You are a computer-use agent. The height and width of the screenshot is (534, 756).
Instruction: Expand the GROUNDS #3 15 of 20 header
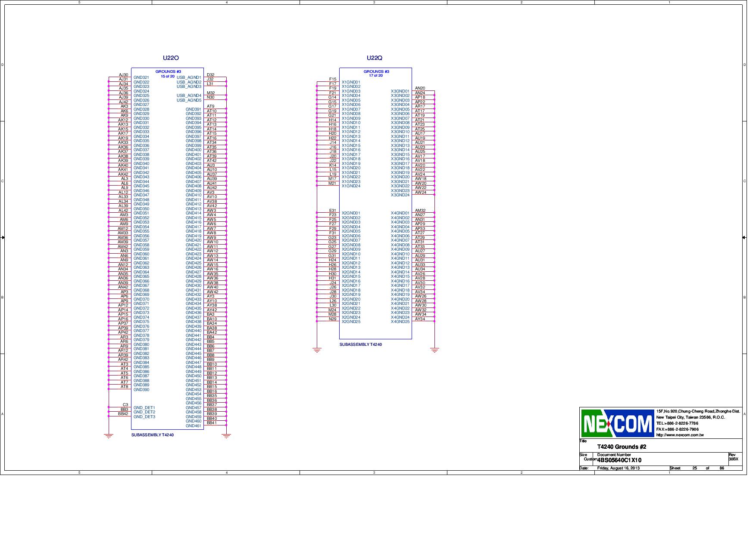click(167, 73)
